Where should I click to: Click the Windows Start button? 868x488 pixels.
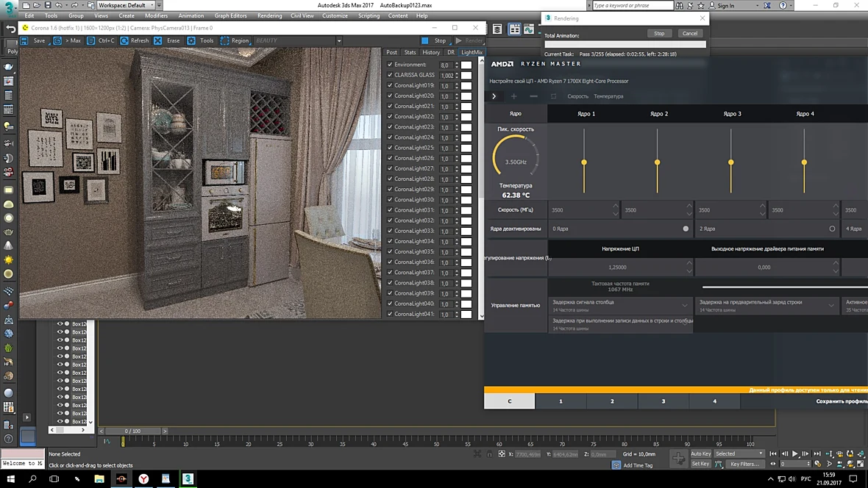click(10, 478)
